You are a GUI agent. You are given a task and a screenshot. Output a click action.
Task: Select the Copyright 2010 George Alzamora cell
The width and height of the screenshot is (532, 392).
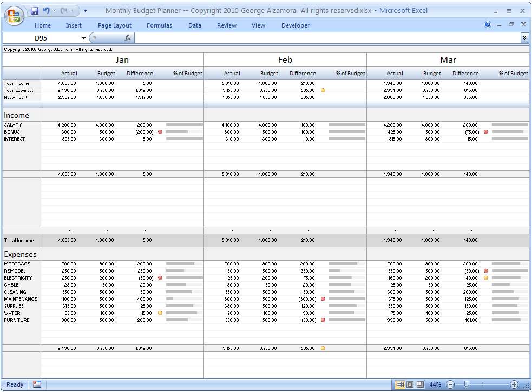point(58,50)
